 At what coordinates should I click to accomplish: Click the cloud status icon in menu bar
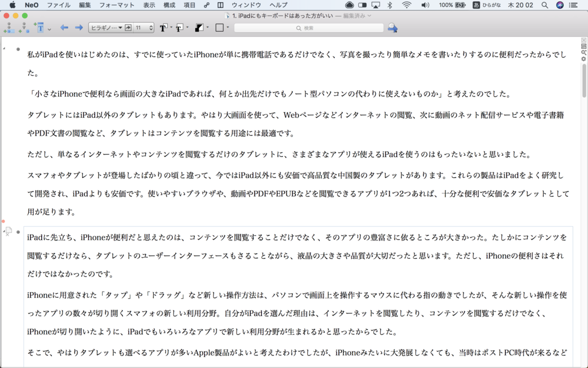(x=349, y=5)
